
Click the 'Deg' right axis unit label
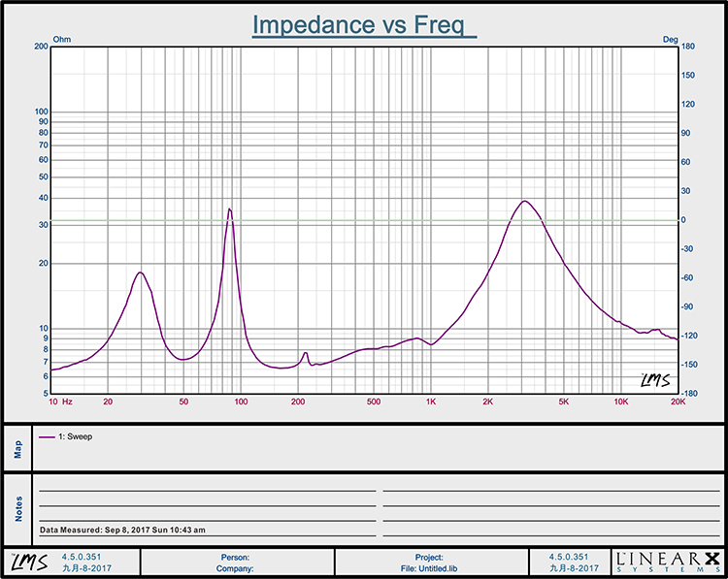[x=670, y=40]
